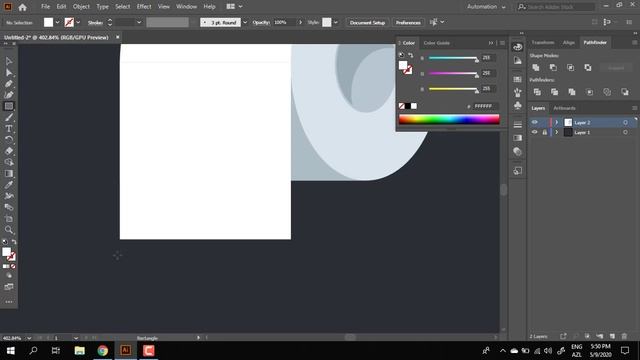Click the Crop pathfinder icon

(x=589, y=92)
